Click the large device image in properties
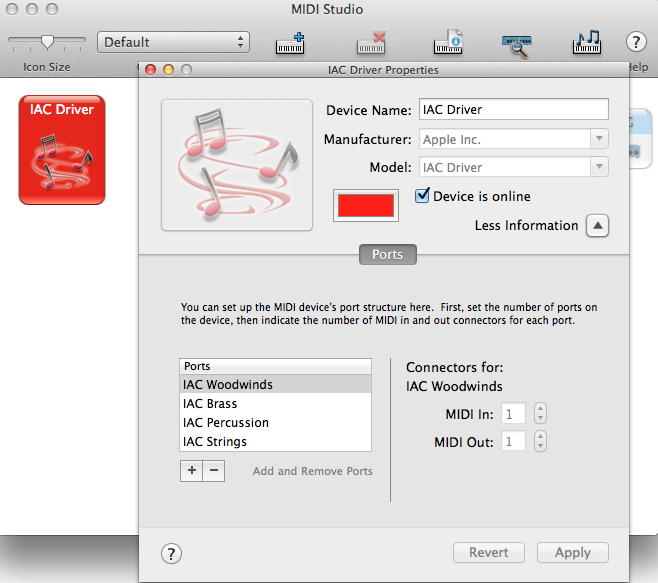 237,165
